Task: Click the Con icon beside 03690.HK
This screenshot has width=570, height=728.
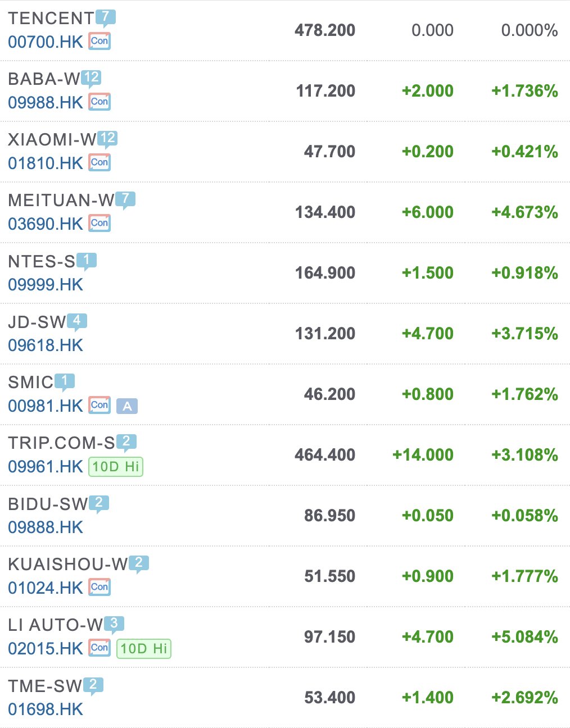Action: pos(99,223)
